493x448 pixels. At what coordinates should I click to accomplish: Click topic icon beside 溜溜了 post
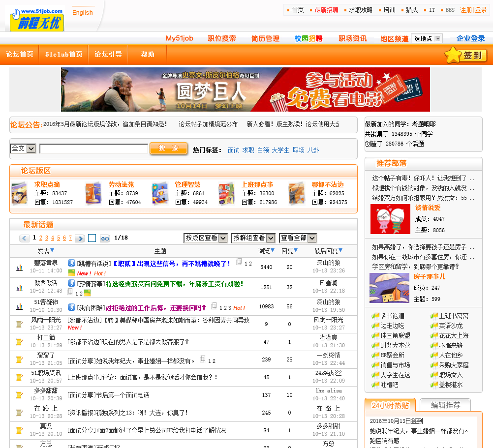click(x=19, y=359)
